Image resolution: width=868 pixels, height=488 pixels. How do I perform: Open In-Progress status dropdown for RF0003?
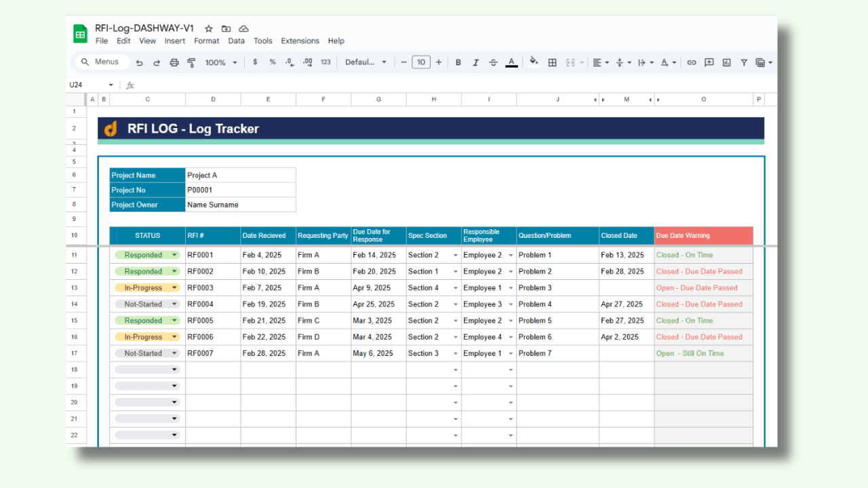174,288
